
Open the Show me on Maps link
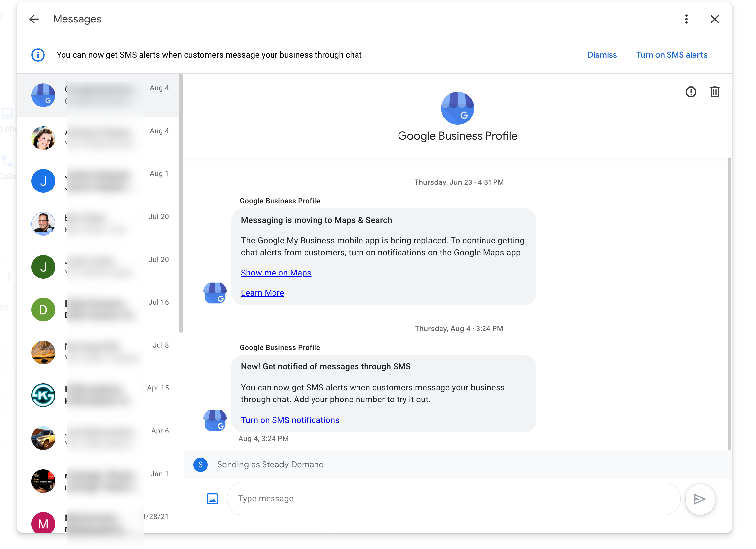coord(276,272)
